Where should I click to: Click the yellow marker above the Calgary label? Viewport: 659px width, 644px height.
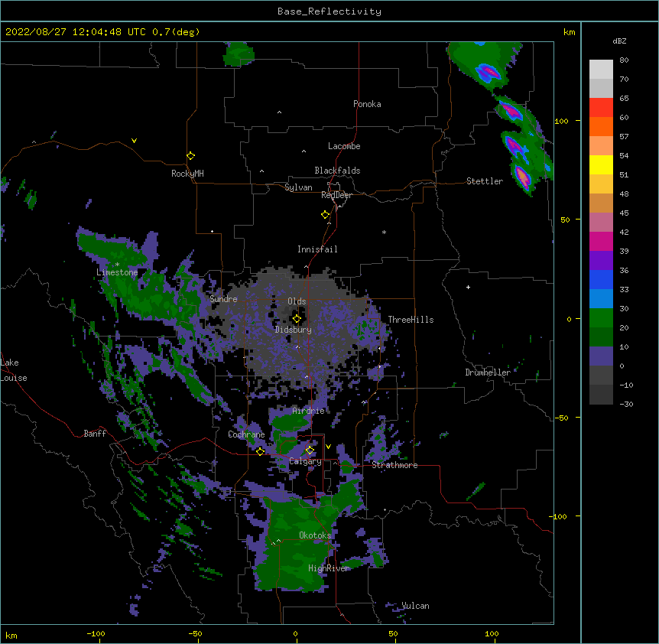pos(310,450)
